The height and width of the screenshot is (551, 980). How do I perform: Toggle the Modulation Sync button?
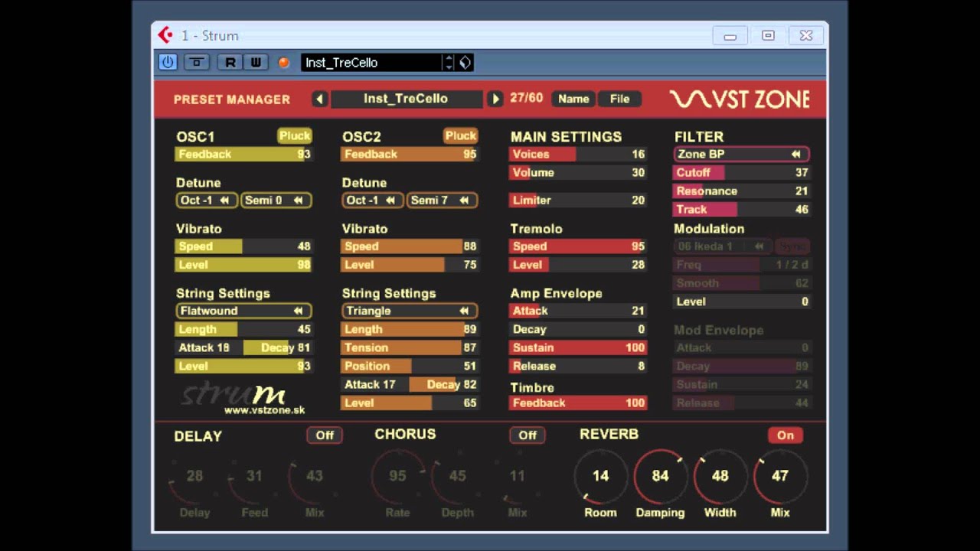[x=792, y=246]
